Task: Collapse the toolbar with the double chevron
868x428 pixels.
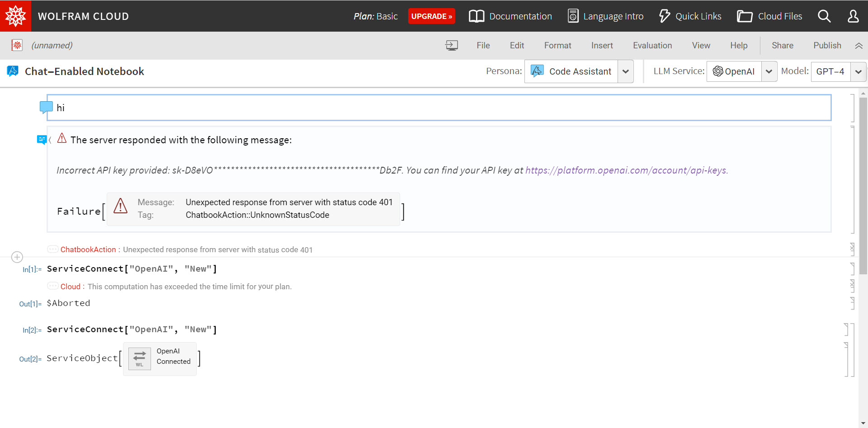Action: [859, 46]
